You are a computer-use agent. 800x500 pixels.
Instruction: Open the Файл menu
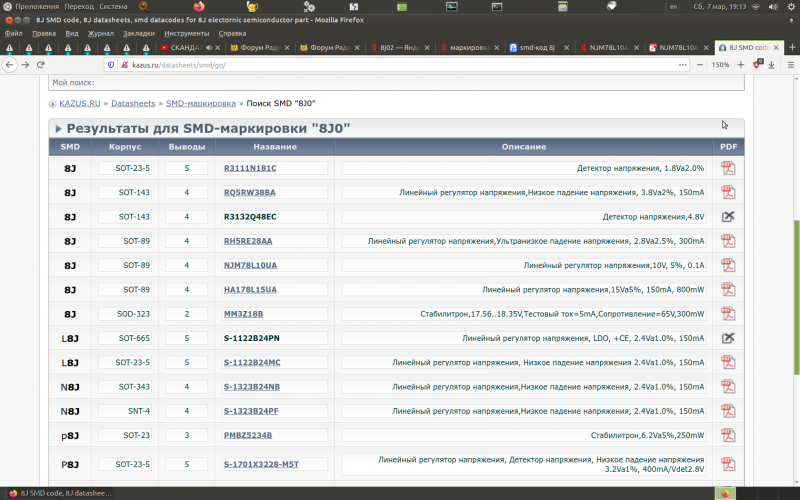click(x=13, y=33)
